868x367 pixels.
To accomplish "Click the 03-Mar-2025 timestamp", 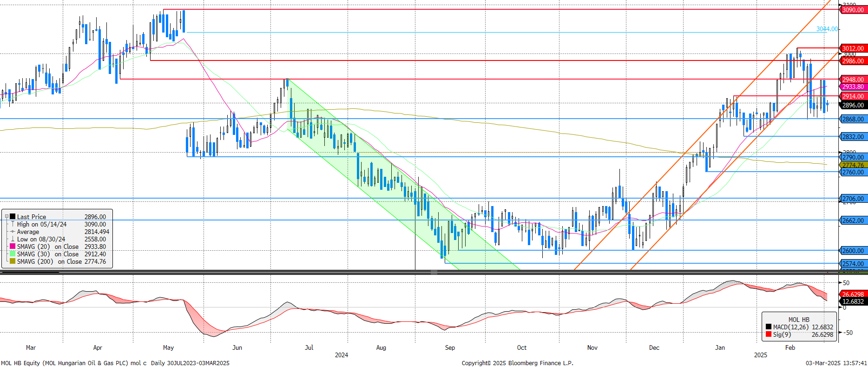I will click(x=836, y=363).
